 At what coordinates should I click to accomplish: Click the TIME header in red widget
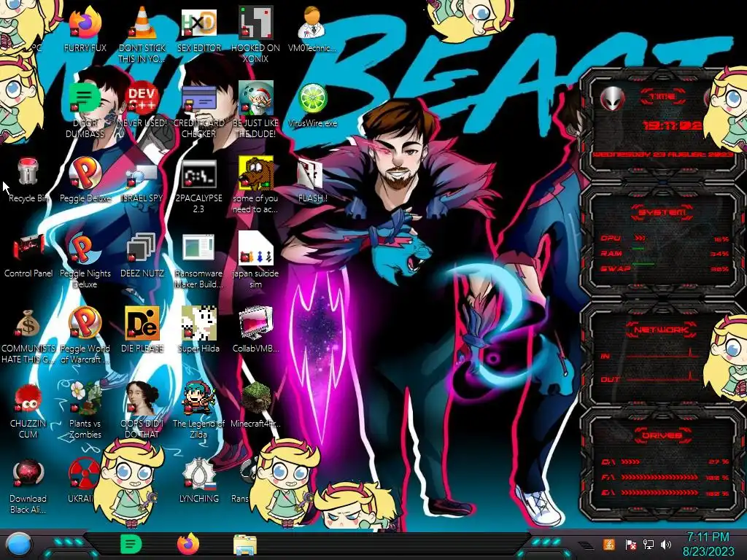[x=662, y=97]
